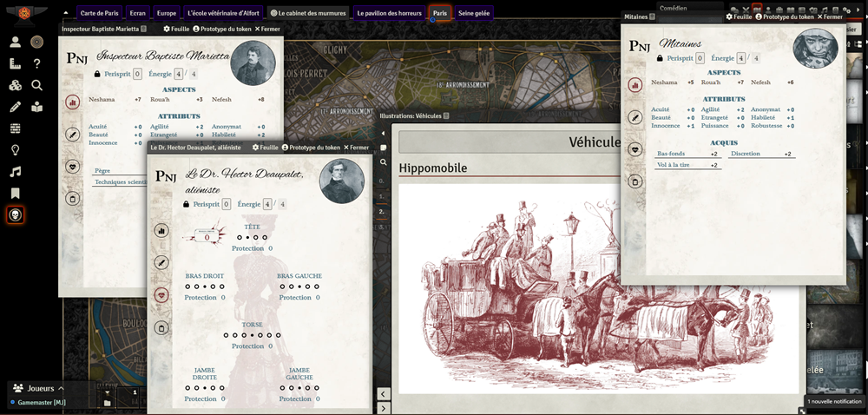Collapse the Véhicules journal sidebar arrow
Screen dimensions: 868x415
point(383,133)
